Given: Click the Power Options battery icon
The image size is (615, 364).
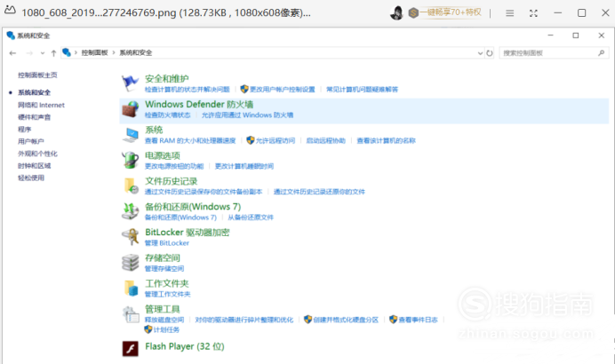Looking at the screenshot, I should (x=130, y=161).
